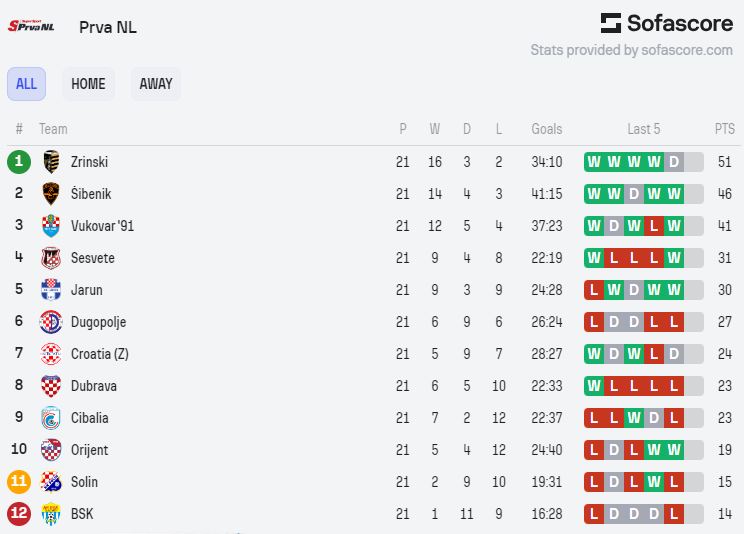Click Zrinski's most recent draw result box
744x534 pixels.
pos(674,162)
